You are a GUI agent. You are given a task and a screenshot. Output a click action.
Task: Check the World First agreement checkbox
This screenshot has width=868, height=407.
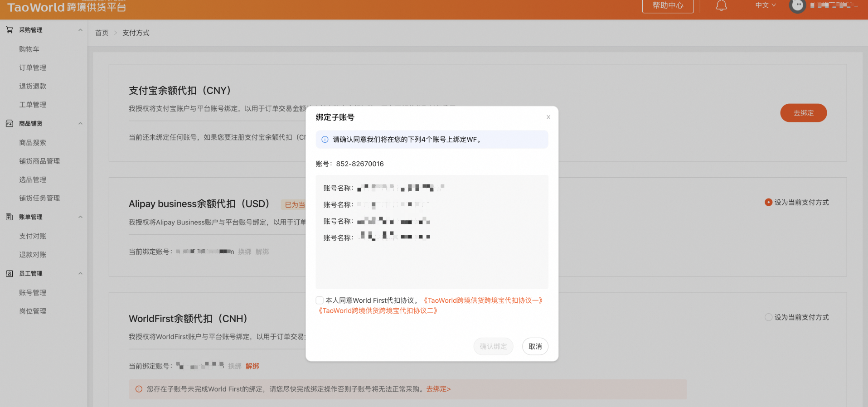click(320, 300)
